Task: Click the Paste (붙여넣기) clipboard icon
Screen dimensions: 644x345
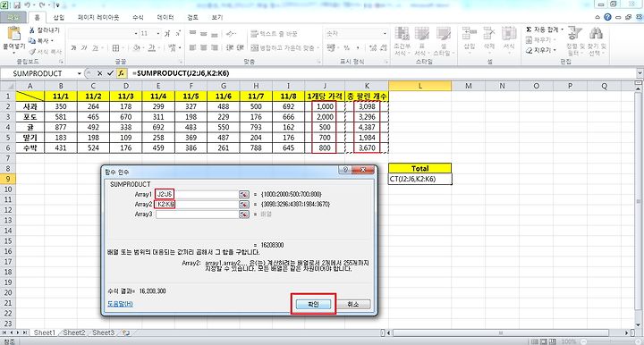Action: 14,34
